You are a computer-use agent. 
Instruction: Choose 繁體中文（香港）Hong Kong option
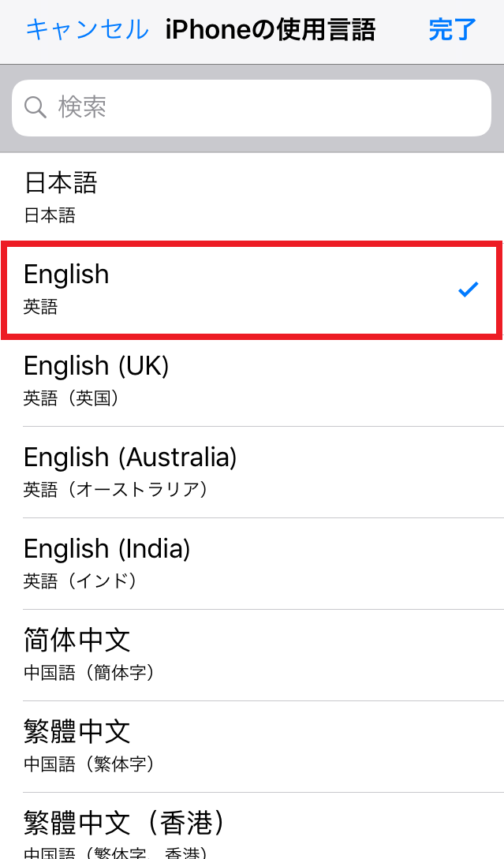(x=252, y=826)
